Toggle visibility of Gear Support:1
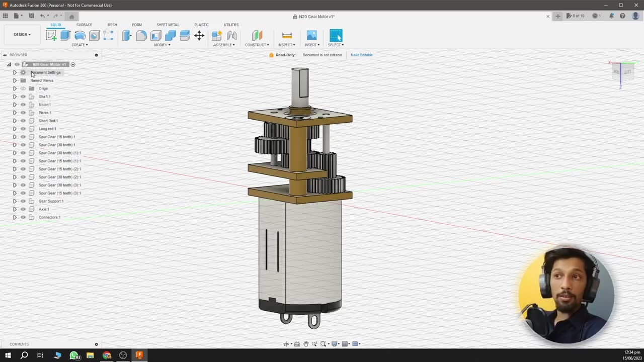The height and width of the screenshot is (362, 644). pos(23,201)
